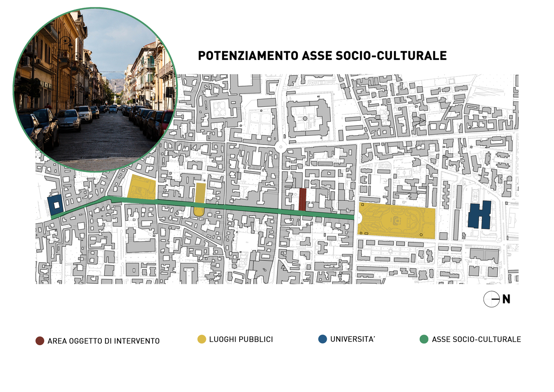
Task: Select the 'ASSE SOCIO-CULTURALE' legend text
Action: pos(476,339)
